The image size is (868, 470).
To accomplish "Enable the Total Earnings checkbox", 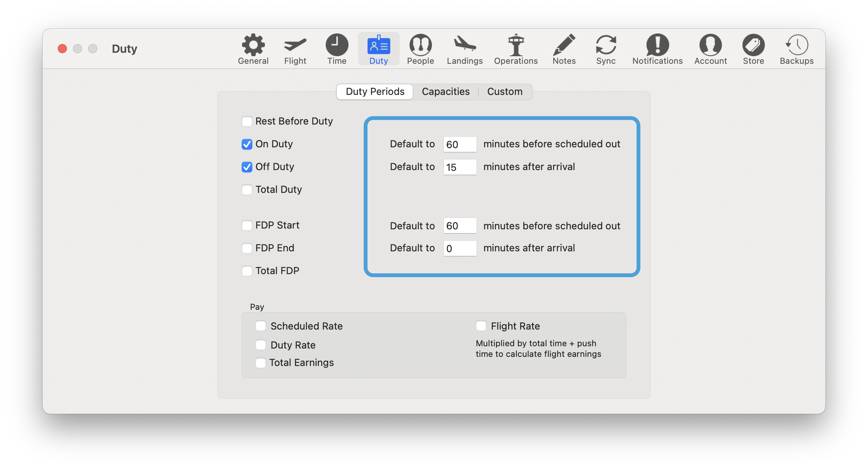I will [261, 363].
